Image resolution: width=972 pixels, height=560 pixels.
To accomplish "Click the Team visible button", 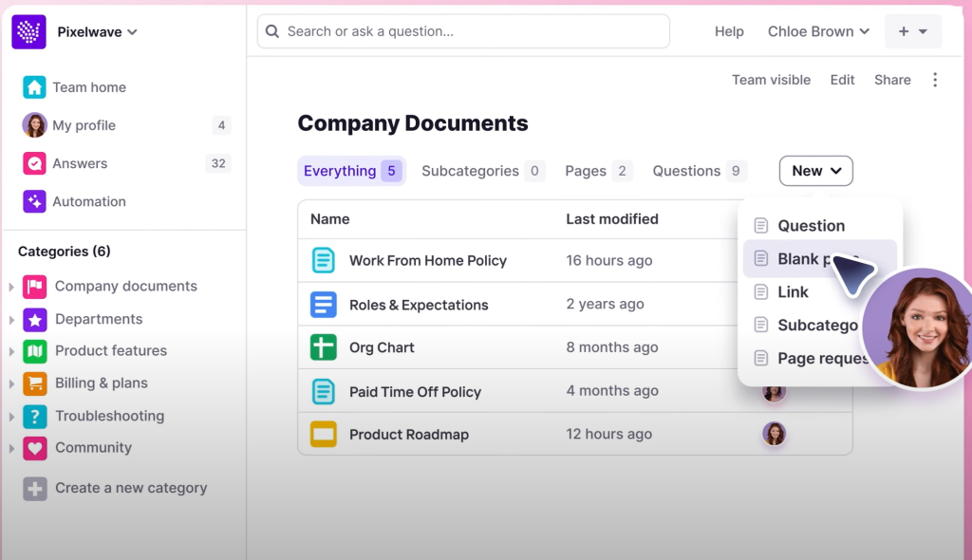I will tap(771, 80).
